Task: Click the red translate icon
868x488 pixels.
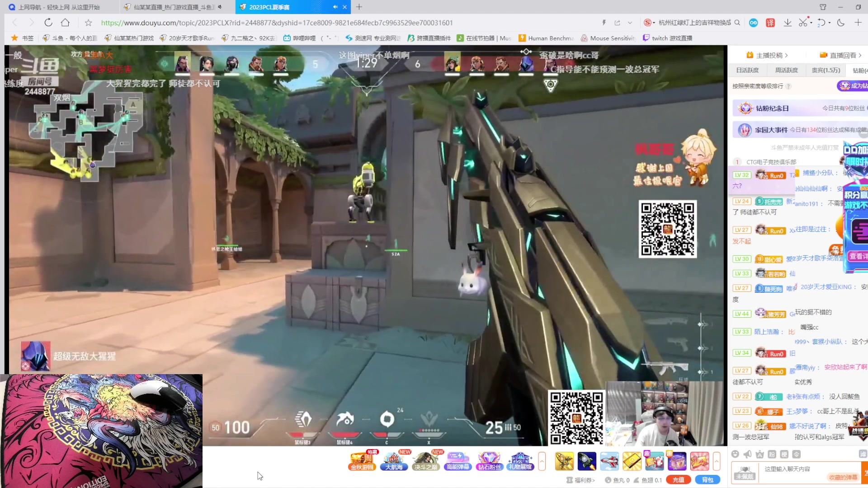Action: [770, 23]
